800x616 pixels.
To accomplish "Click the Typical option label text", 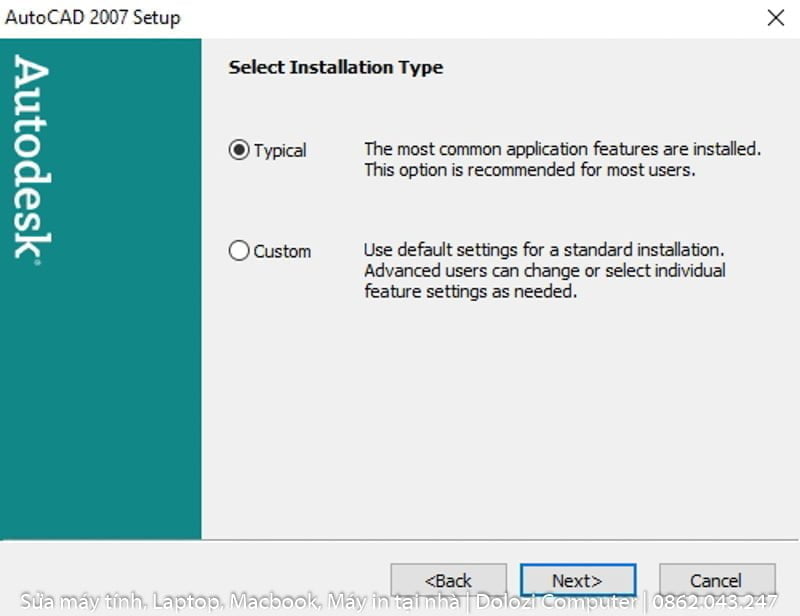I will tap(280, 151).
